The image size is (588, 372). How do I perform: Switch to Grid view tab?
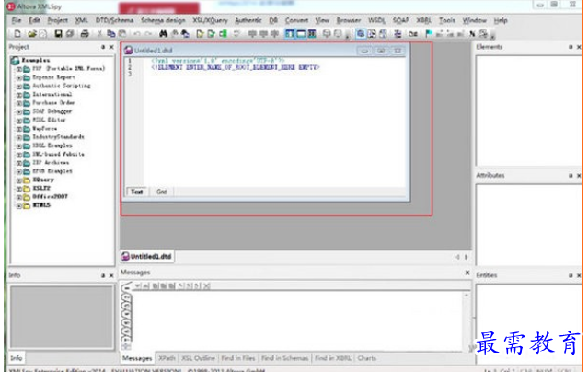coord(162,192)
